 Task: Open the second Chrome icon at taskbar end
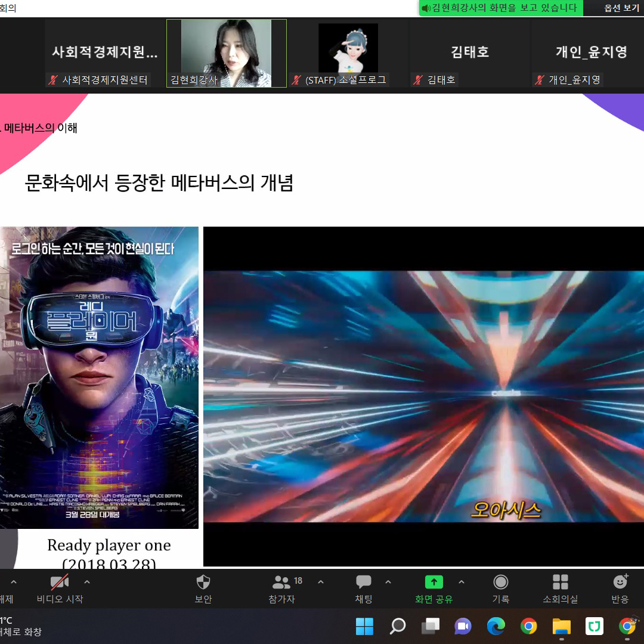coord(627,626)
